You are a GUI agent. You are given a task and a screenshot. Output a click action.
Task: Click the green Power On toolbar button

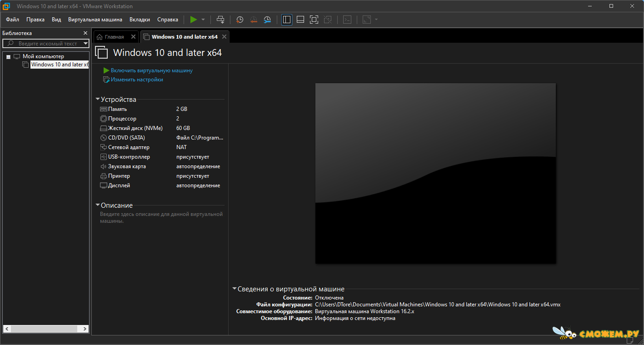(194, 20)
